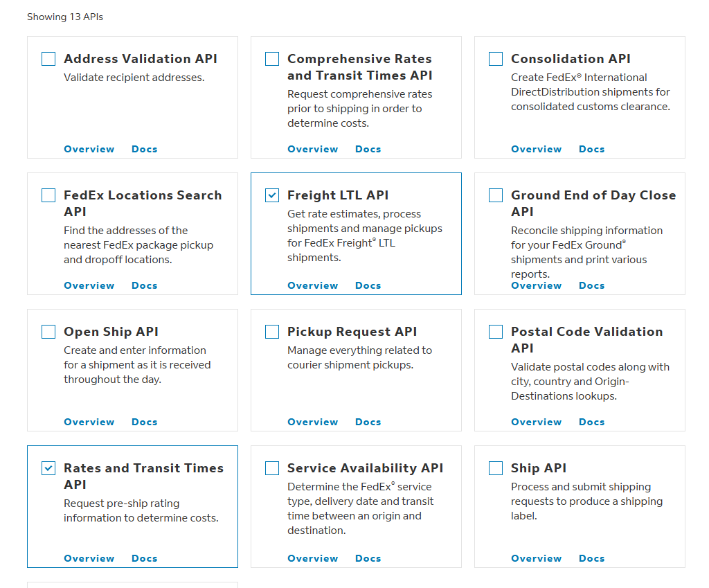Check the Address Validation API checkbox
The height and width of the screenshot is (588, 709).
[x=48, y=59]
